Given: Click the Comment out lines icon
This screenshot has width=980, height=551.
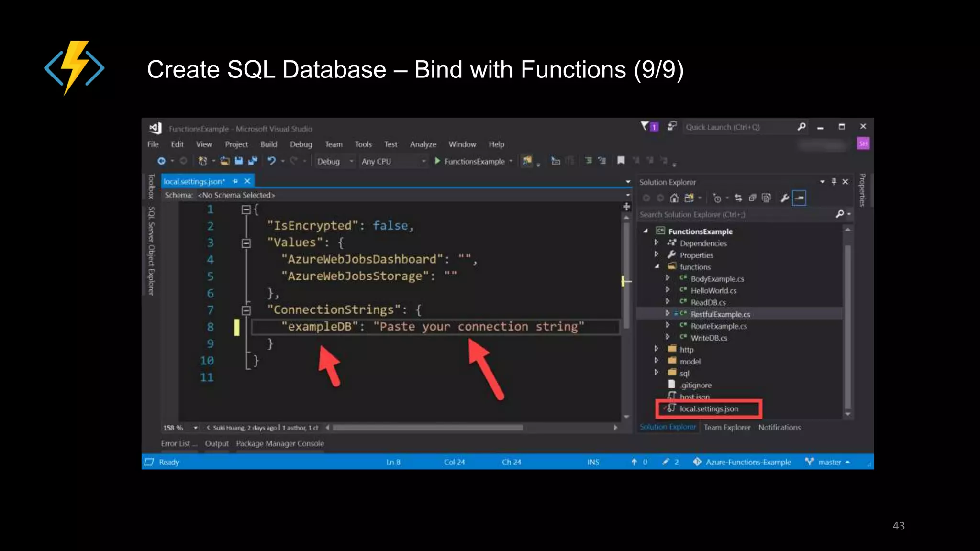Looking at the screenshot, I should pos(588,161).
